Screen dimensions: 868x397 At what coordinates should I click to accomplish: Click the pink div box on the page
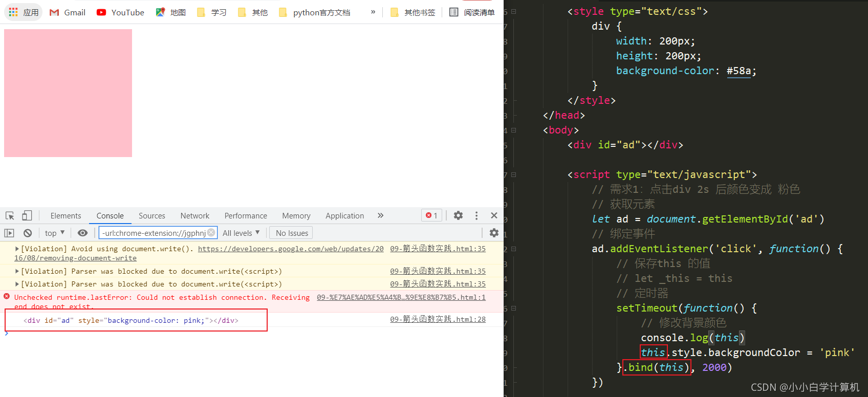tap(68, 93)
